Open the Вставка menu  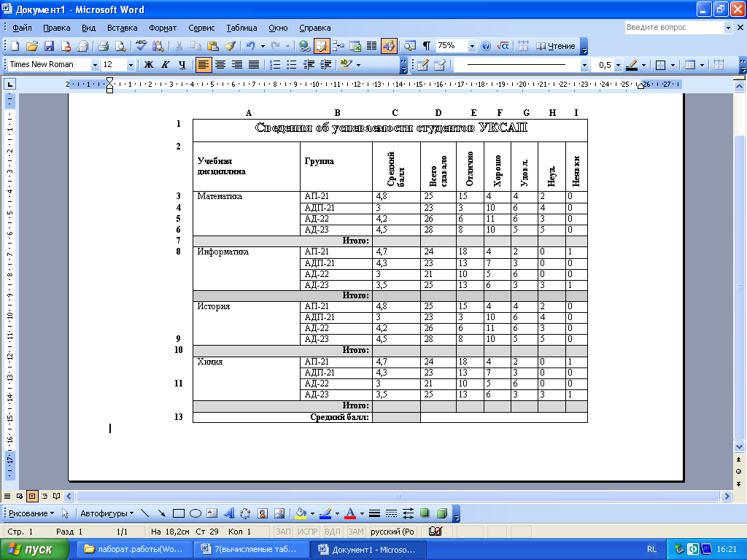coord(122,28)
